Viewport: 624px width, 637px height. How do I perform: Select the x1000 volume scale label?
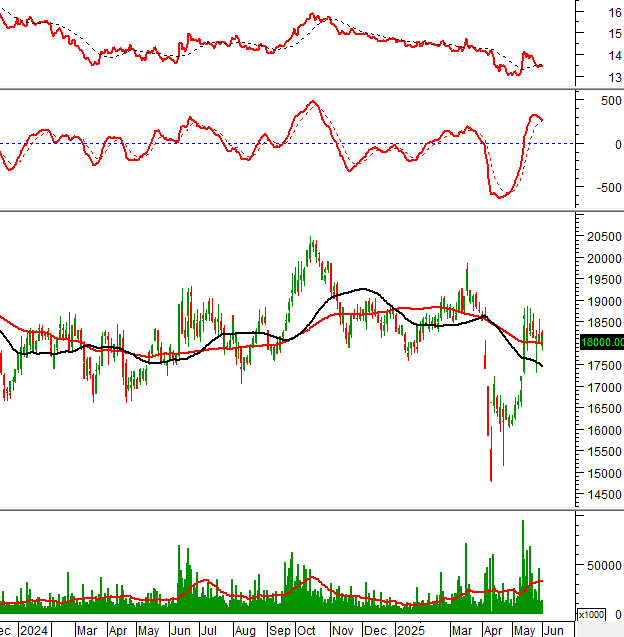pos(591,615)
